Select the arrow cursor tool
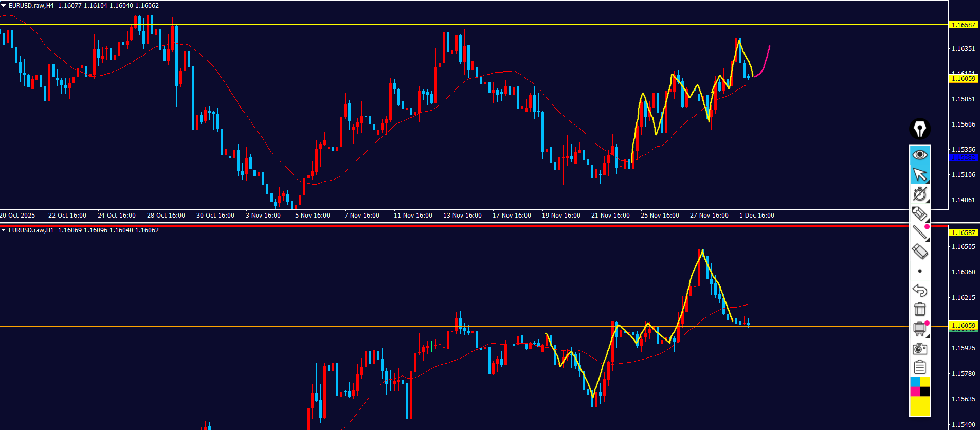Viewport: 980px width, 430px height. [x=919, y=175]
